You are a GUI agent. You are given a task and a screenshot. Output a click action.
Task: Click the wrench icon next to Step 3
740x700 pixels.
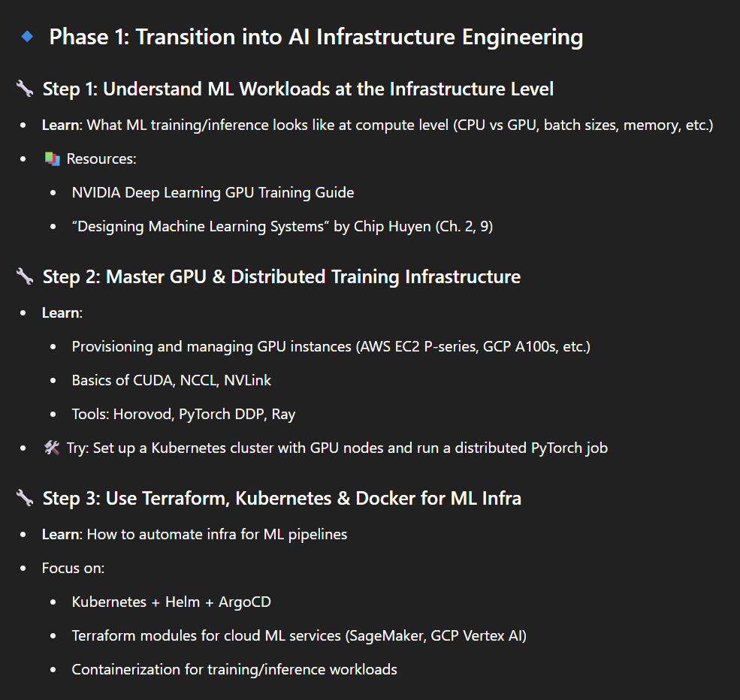coord(25,498)
